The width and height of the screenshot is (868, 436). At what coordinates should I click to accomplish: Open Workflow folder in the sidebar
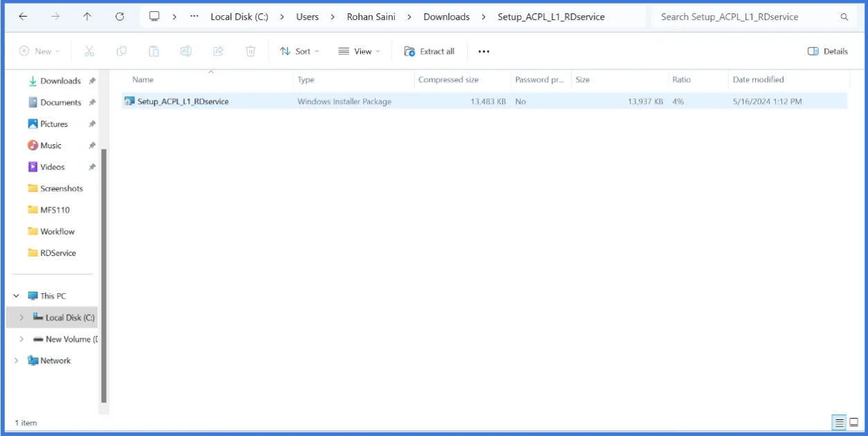click(57, 232)
